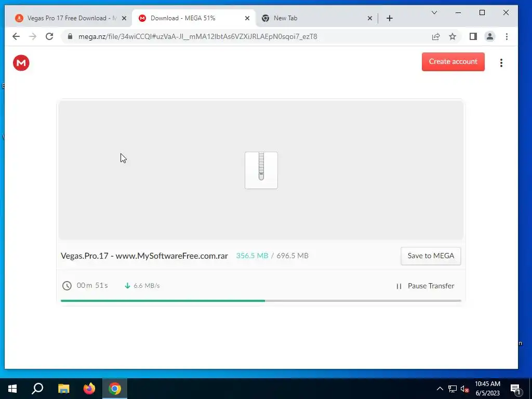
Task: Click the RAR archive file thumbnail
Action: click(261, 170)
